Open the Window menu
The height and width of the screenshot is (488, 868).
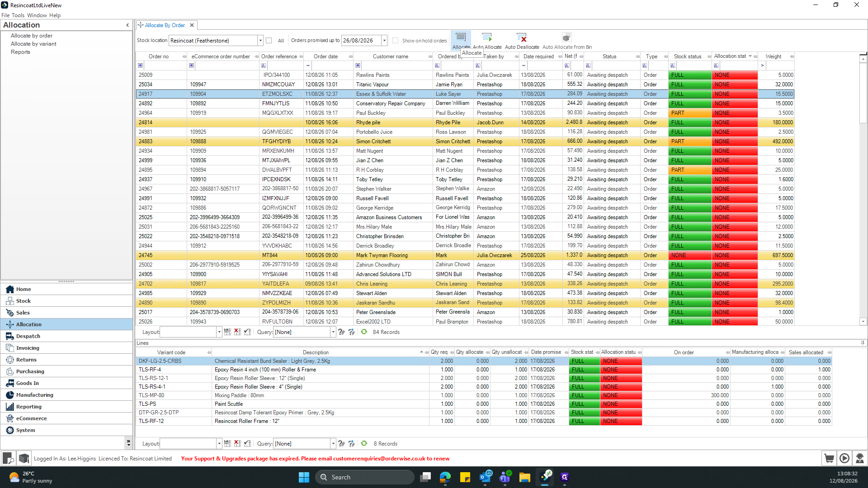pos(37,15)
